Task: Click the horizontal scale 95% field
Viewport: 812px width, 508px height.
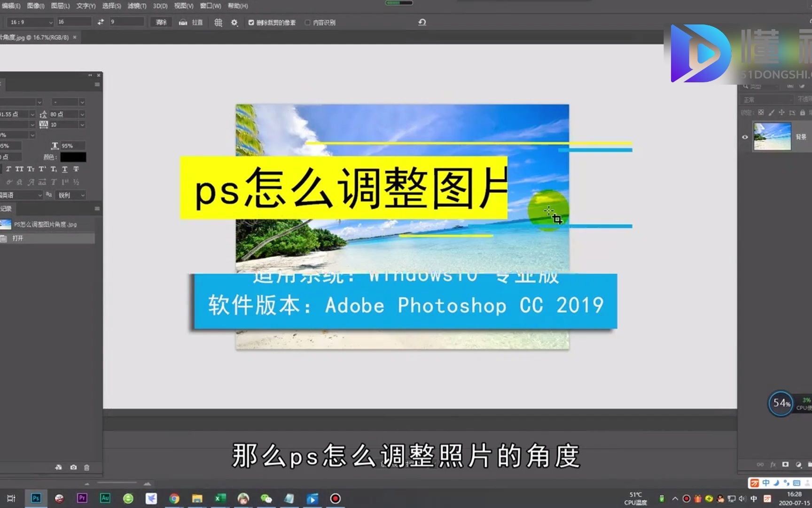Action: coord(73,146)
